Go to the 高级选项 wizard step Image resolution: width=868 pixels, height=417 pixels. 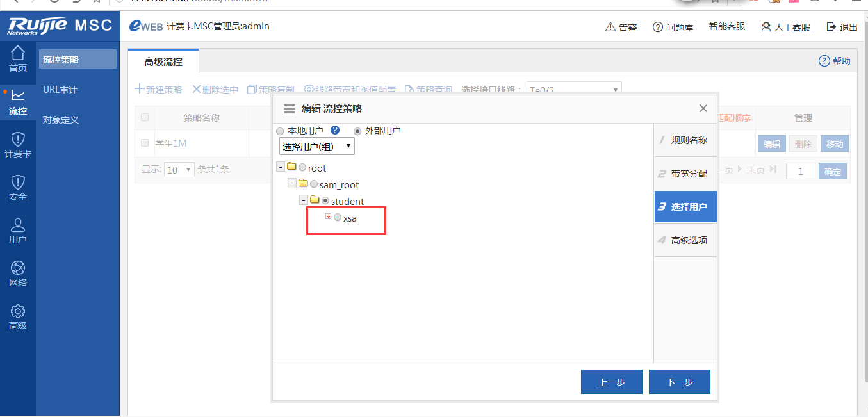(x=685, y=240)
